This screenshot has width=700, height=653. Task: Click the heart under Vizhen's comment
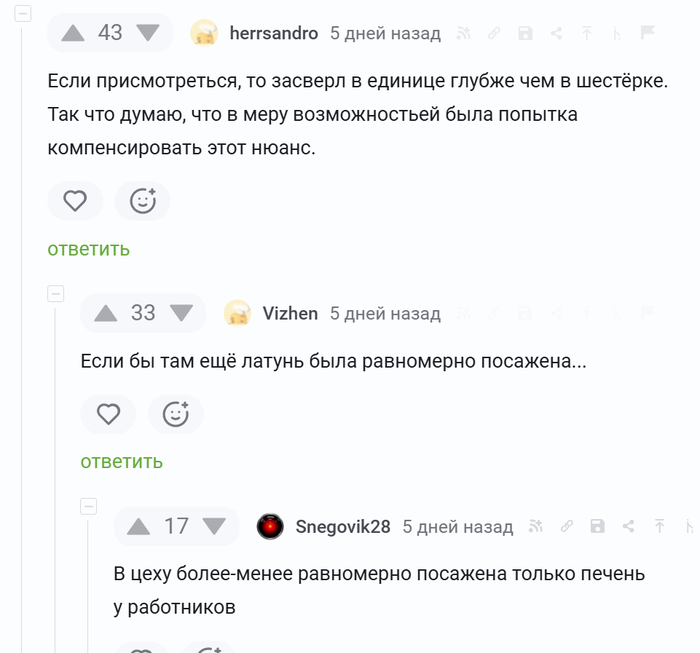(108, 414)
